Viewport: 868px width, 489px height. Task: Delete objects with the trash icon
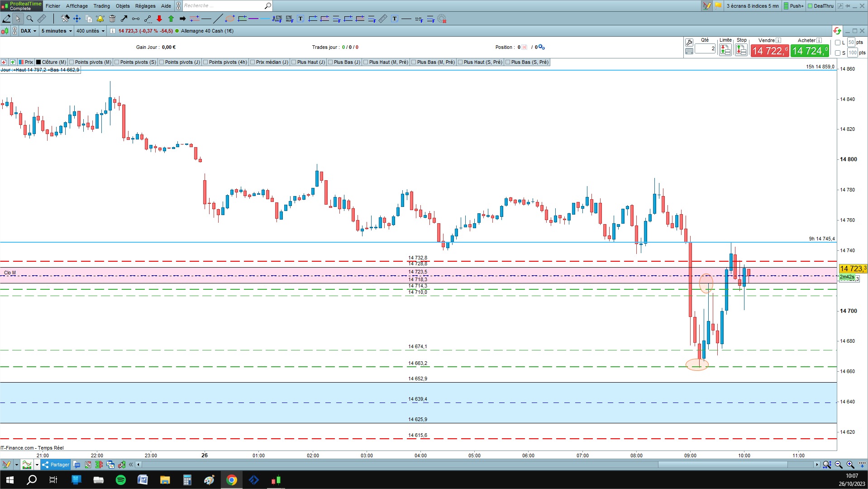click(x=112, y=19)
